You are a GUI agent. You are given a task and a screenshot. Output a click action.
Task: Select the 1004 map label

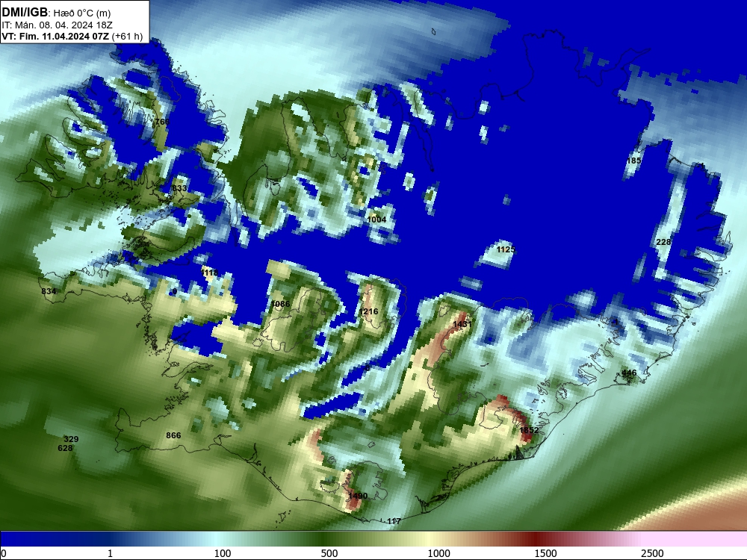376,220
